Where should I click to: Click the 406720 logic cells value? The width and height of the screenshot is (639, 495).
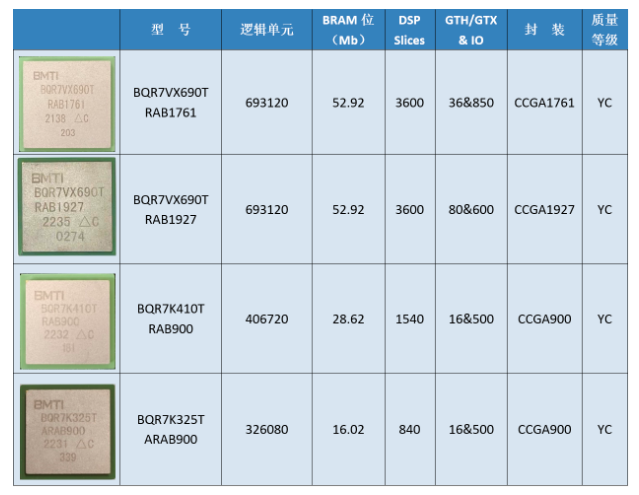pos(267,319)
